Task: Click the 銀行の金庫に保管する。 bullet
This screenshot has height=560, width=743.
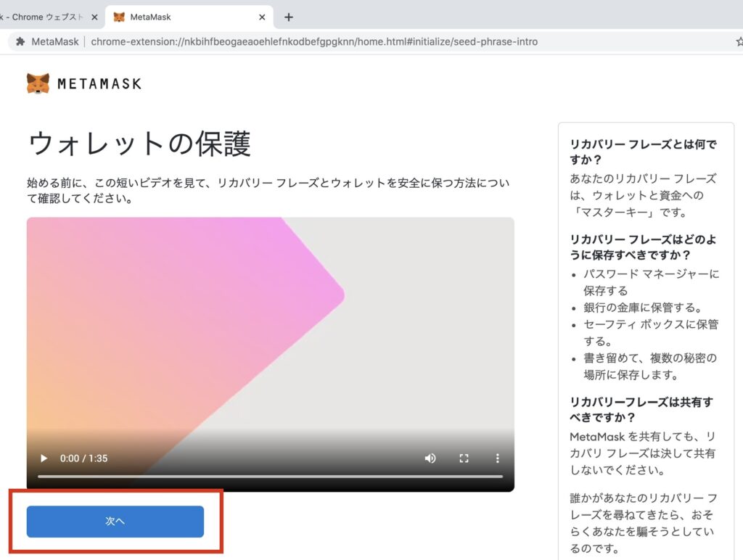Action: point(643,308)
